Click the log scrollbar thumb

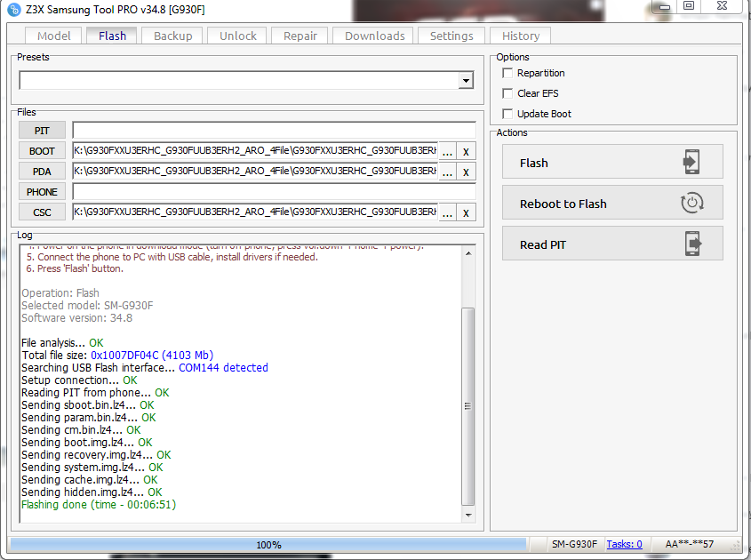click(468, 406)
